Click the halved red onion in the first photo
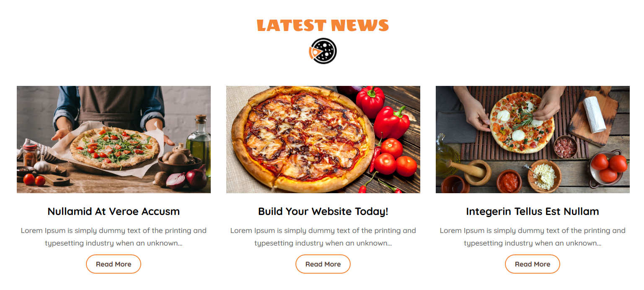The image size is (644, 290). coord(176,181)
